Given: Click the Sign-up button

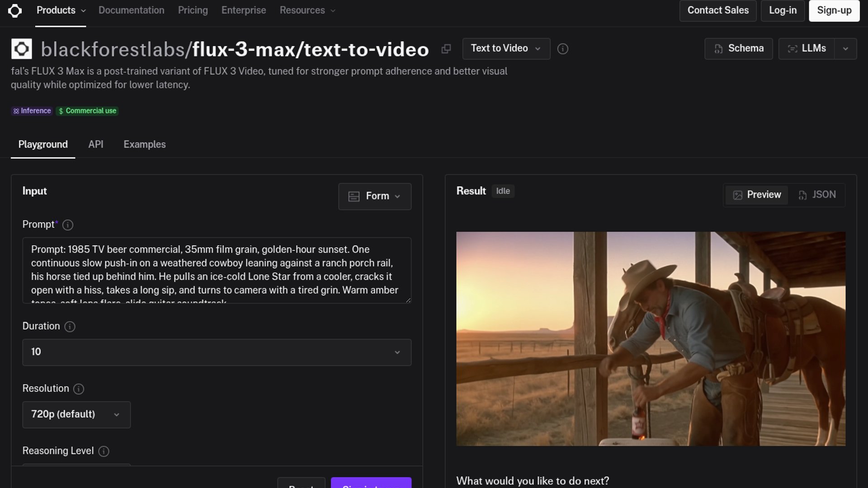Looking at the screenshot, I should coord(834,10).
